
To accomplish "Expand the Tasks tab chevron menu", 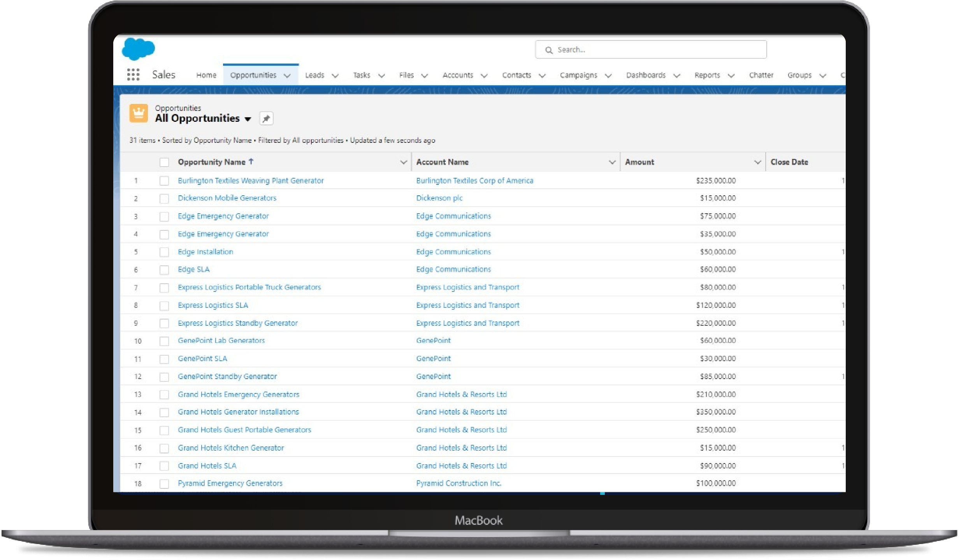I will 382,75.
